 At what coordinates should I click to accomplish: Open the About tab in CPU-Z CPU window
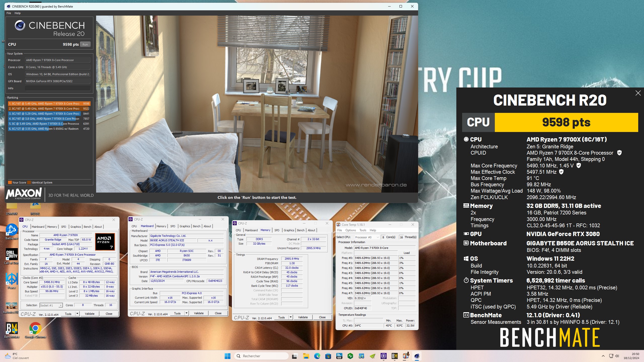[98, 227]
